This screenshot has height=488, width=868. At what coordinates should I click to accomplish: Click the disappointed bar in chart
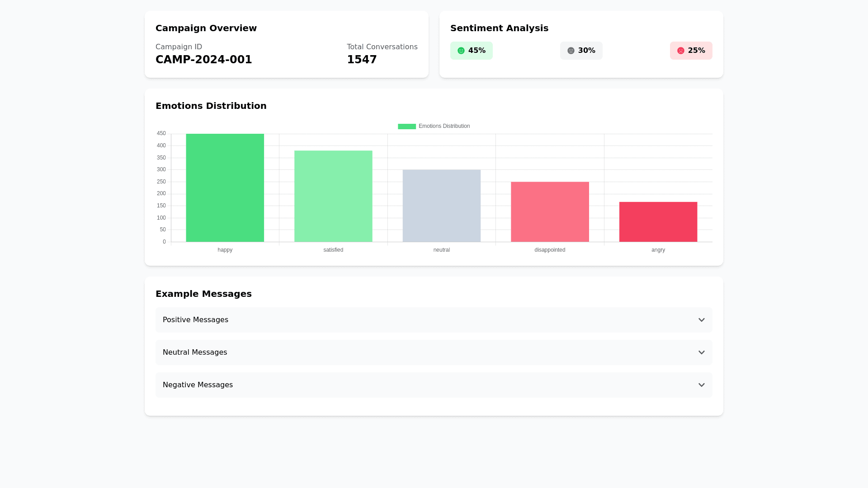550,212
